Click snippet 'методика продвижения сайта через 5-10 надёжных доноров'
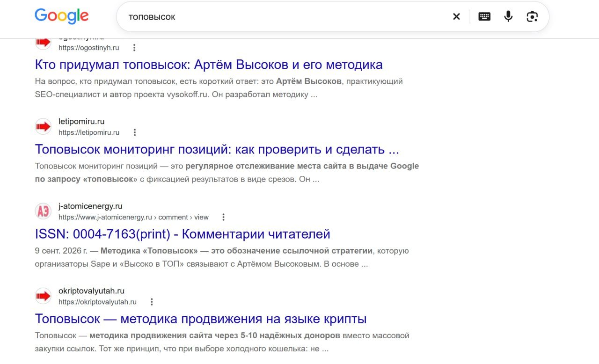599x364 pixels. [x=215, y=335]
